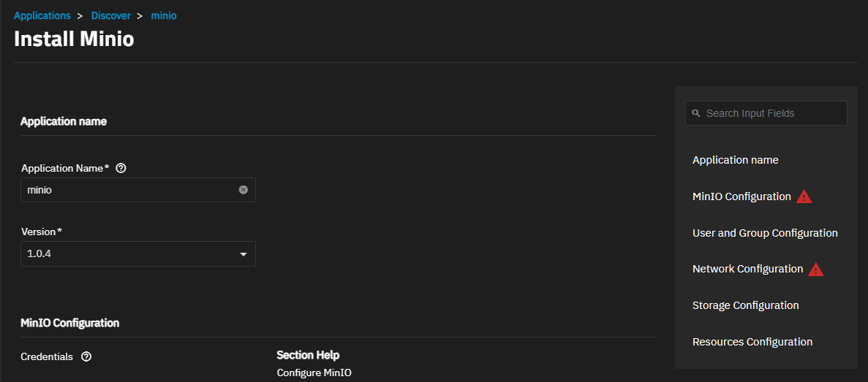Open the Version dropdown arrow
The width and height of the screenshot is (868, 382).
click(243, 254)
